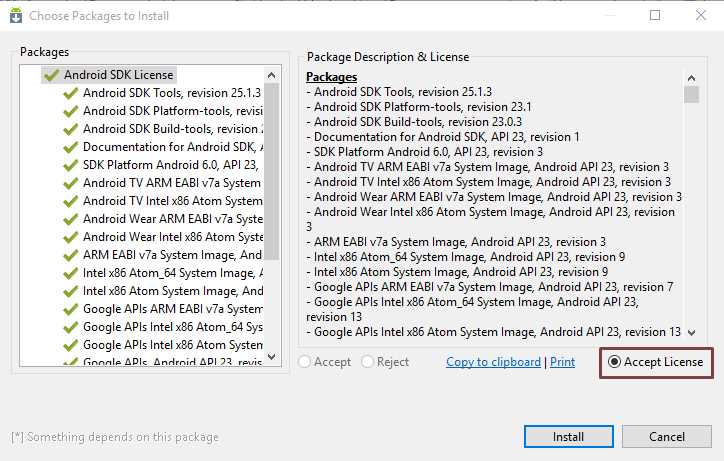Screen dimensions: 724x461
Task: Click Packages list scroll up arrow
Action: tap(272, 75)
